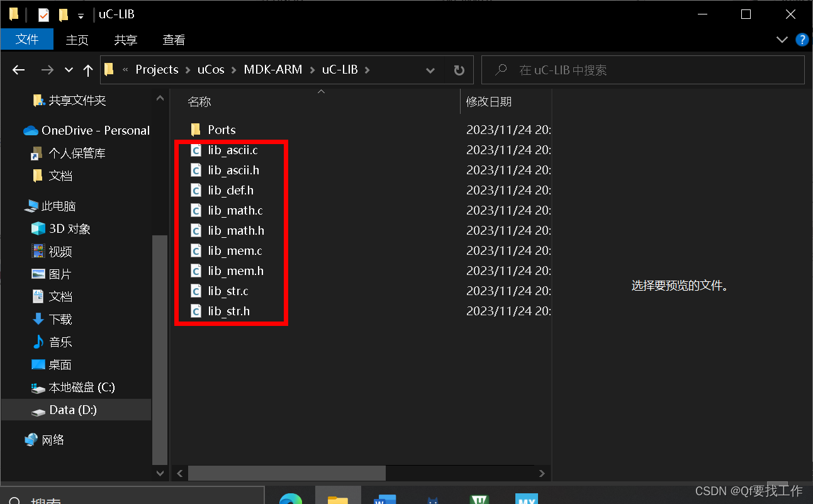
Task: Open 文档 under OneDrive in sidebar
Action: click(x=60, y=176)
